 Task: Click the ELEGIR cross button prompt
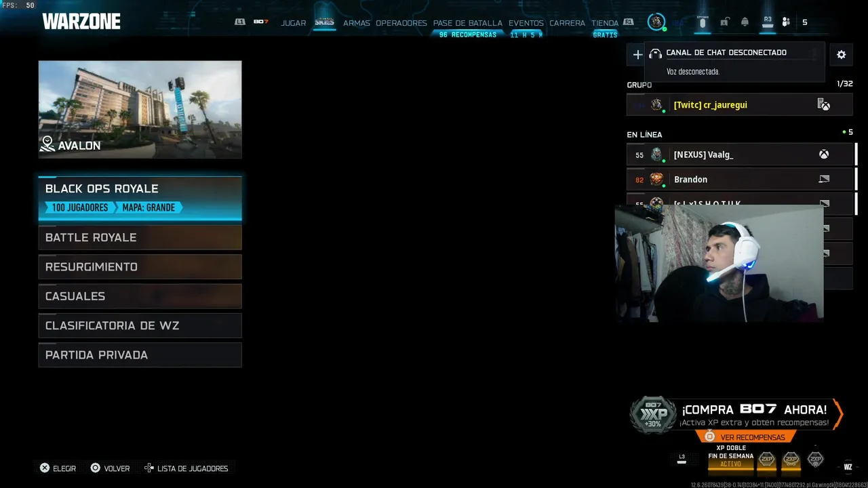click(x=58, y=468)
